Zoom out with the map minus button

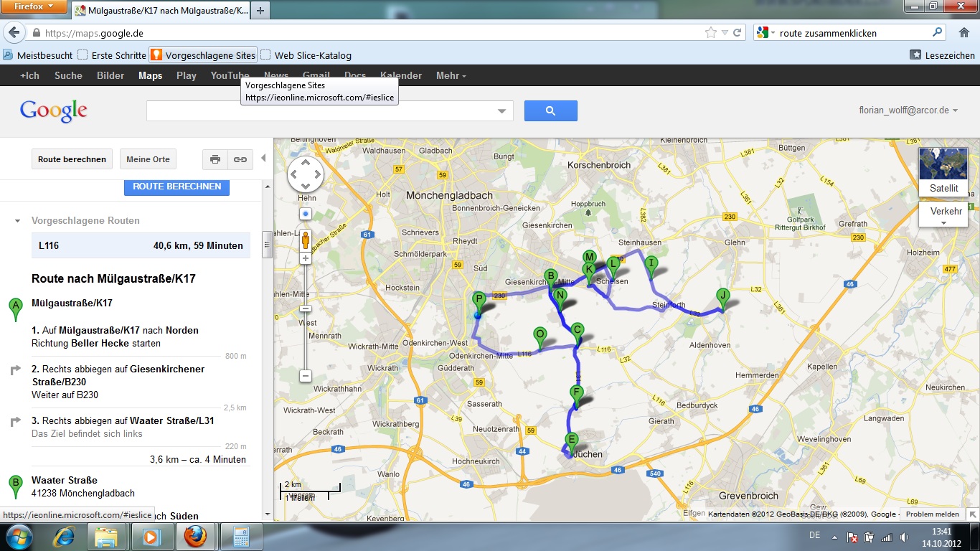coord(306,376)
